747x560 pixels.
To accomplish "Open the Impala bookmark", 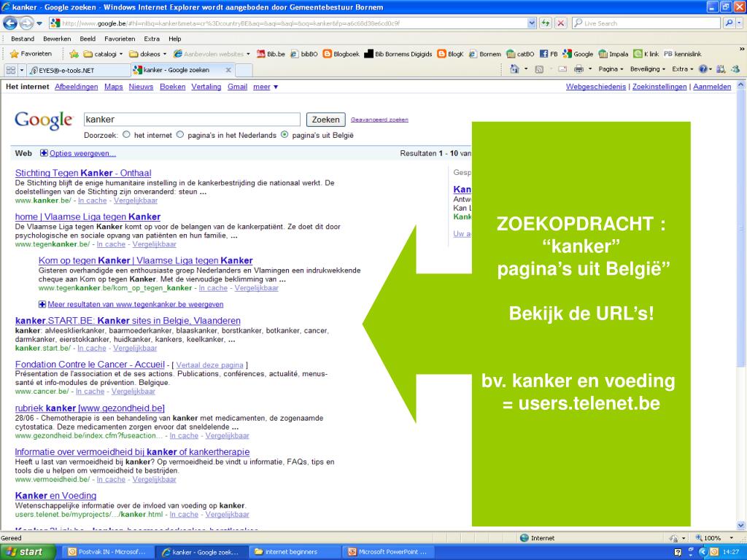I will 614,54.
